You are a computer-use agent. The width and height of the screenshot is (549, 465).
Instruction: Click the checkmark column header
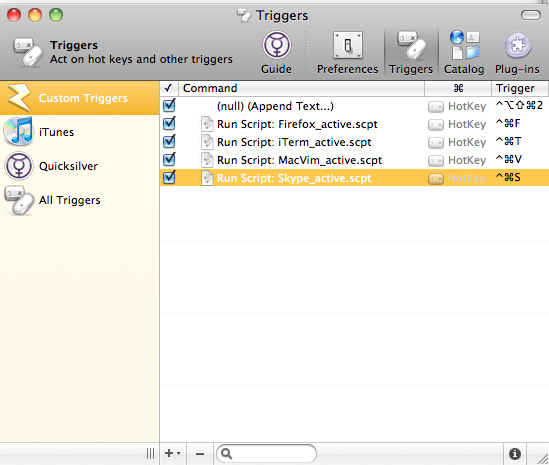pos(169,88)
